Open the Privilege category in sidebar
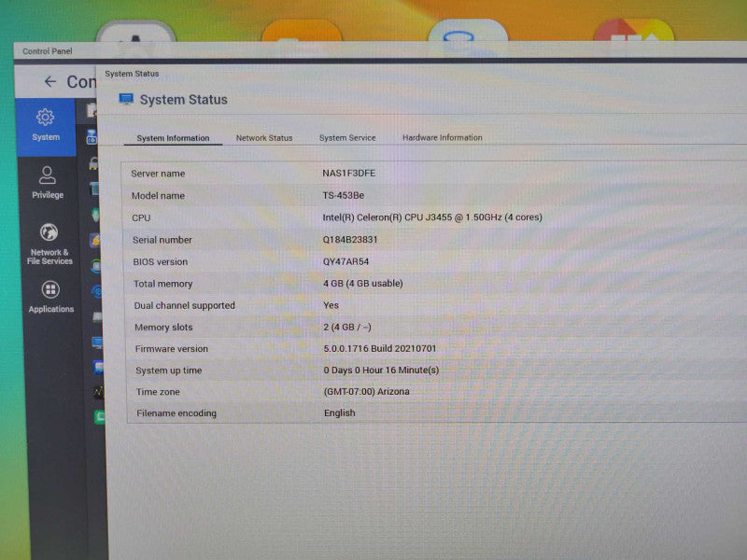The image size is (747, 560). coord(48,183)
